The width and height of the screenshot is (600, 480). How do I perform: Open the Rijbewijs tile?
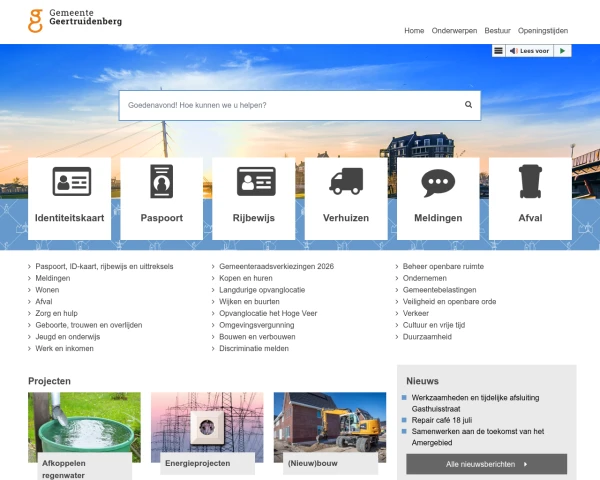pos(254,199)
